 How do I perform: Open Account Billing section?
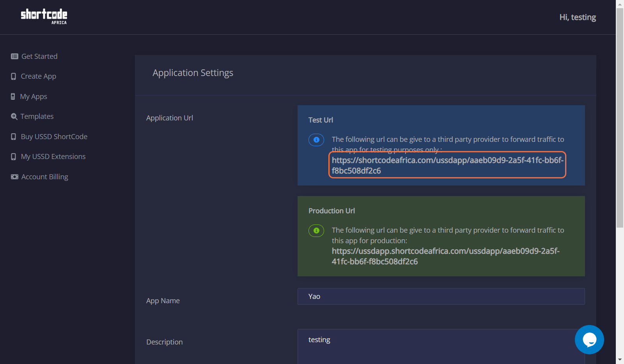45,177
